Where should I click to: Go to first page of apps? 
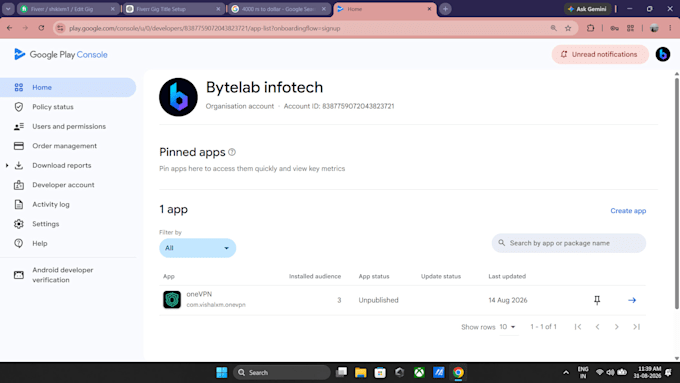(578, 327)
